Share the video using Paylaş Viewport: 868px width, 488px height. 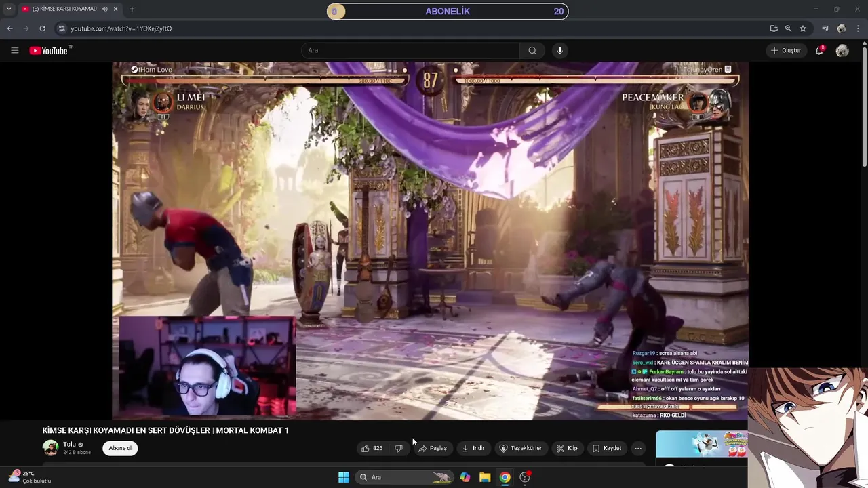click(x=433, y=448)
